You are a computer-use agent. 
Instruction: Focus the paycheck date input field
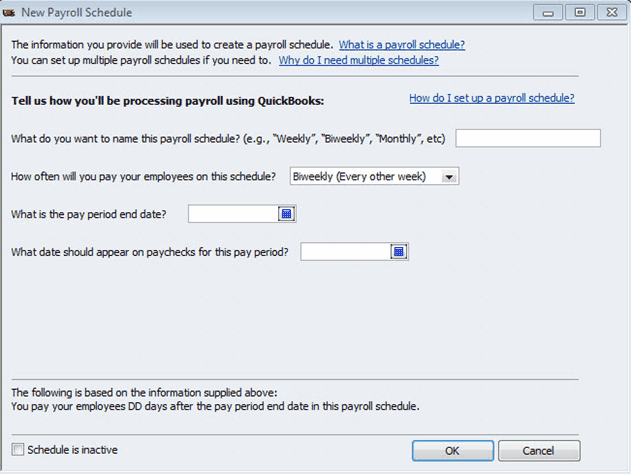(345, 251)
